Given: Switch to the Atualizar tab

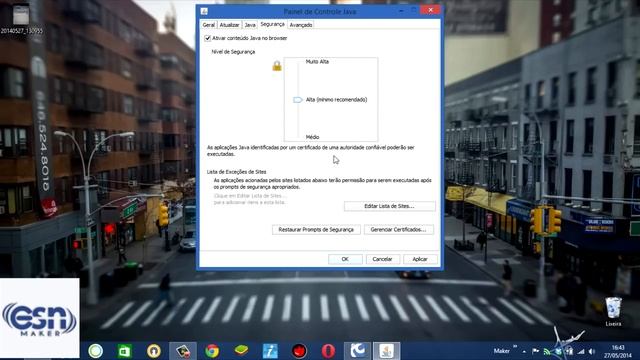Looking at the screenshot, I should (229, 25).
